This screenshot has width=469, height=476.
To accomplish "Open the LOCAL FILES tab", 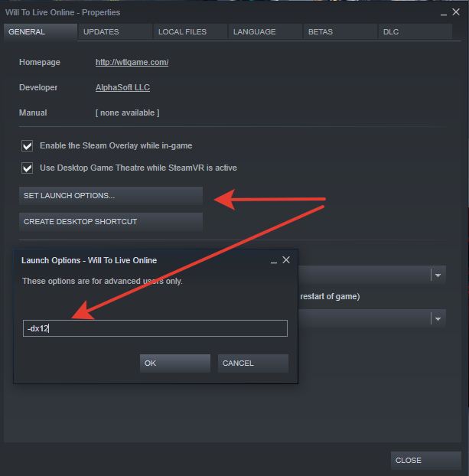I will (x=181, y=32).
